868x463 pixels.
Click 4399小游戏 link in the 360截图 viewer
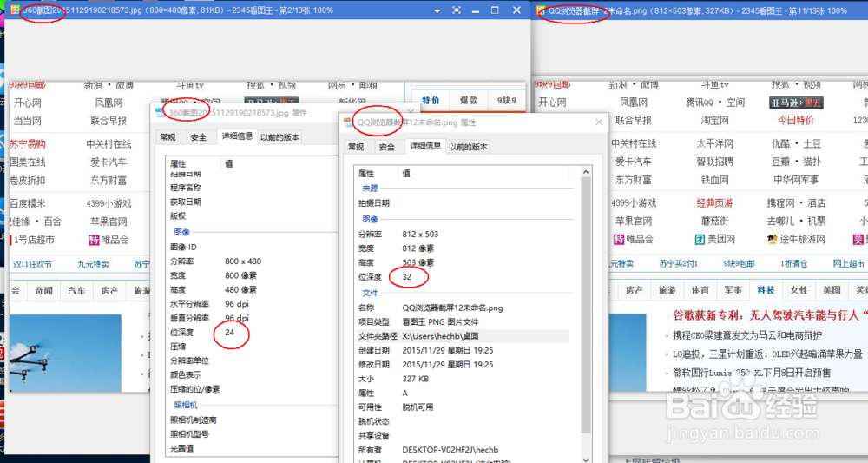[x=108, y=203]
